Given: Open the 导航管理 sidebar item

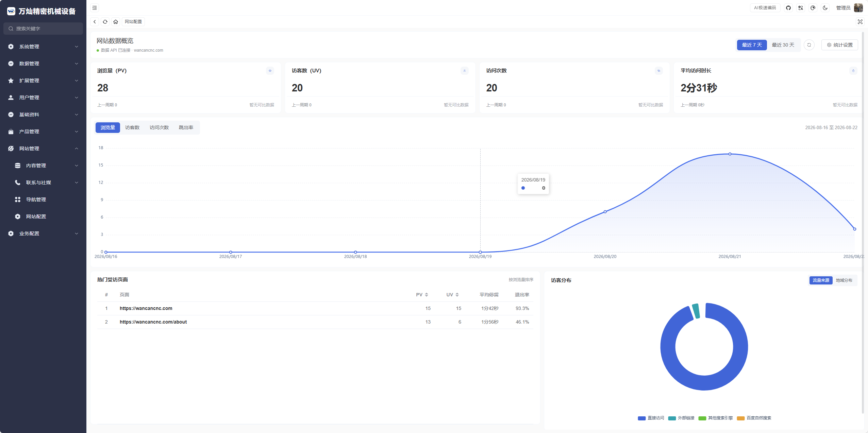Looking at the screenshot, I should pyautogui.click(x=43, y=200).
